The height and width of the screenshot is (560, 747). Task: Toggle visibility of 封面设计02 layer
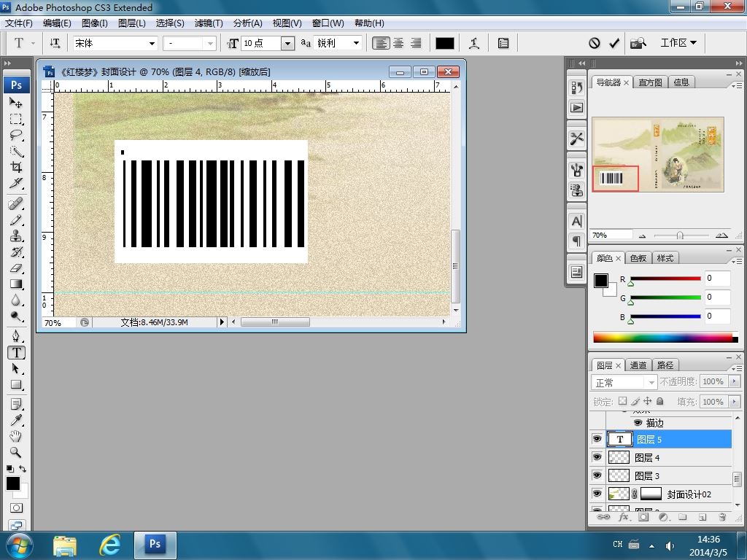click(x=597, y=494)
